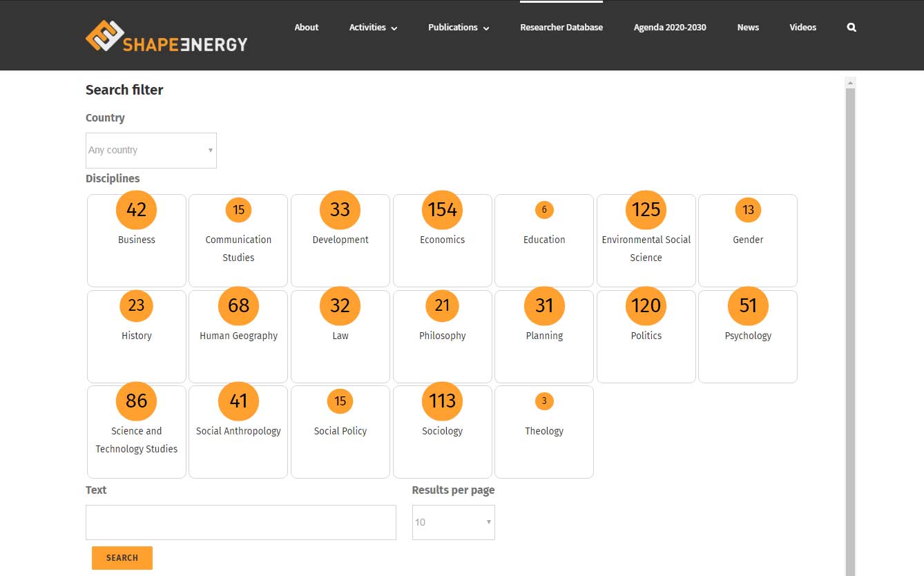This screenshot has width=924, height=576.
Task: Click the 3 count bubble for Theology
Action: pos(544,401)
